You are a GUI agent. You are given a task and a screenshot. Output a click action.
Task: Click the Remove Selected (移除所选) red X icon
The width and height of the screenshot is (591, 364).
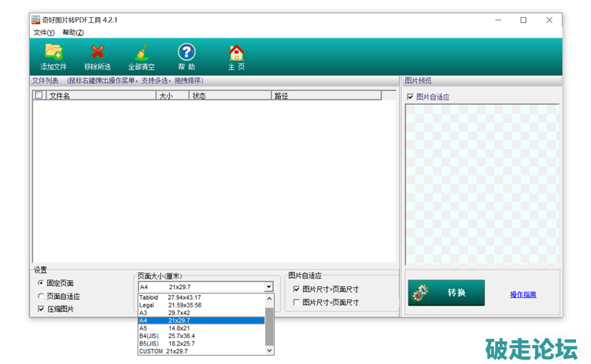(x=98, y=52)
